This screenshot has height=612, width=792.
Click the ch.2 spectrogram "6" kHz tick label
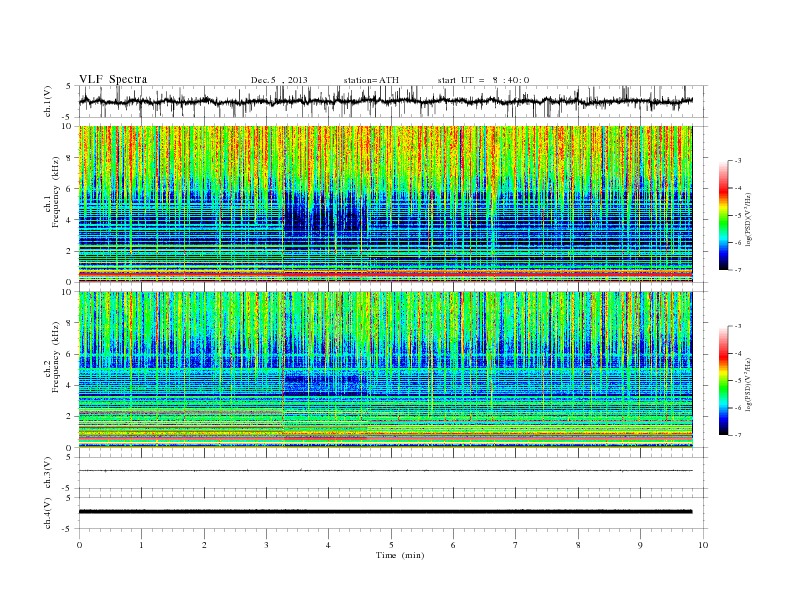(x=70, y=354)
